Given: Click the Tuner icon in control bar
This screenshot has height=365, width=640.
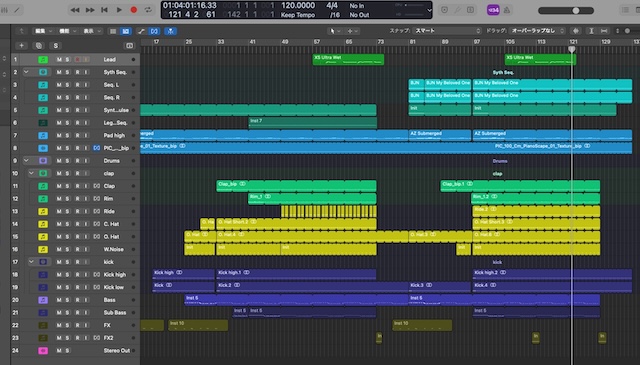Looking at the screenshot, I should 458,10.
